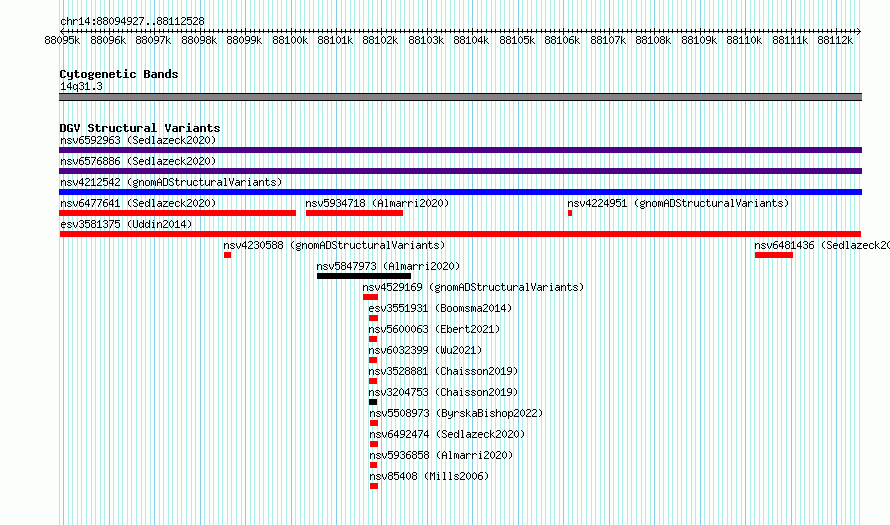The image size is (890, 525).
Task: Select the blue nsv4212542 variant bar
Action: coord(460,192)
